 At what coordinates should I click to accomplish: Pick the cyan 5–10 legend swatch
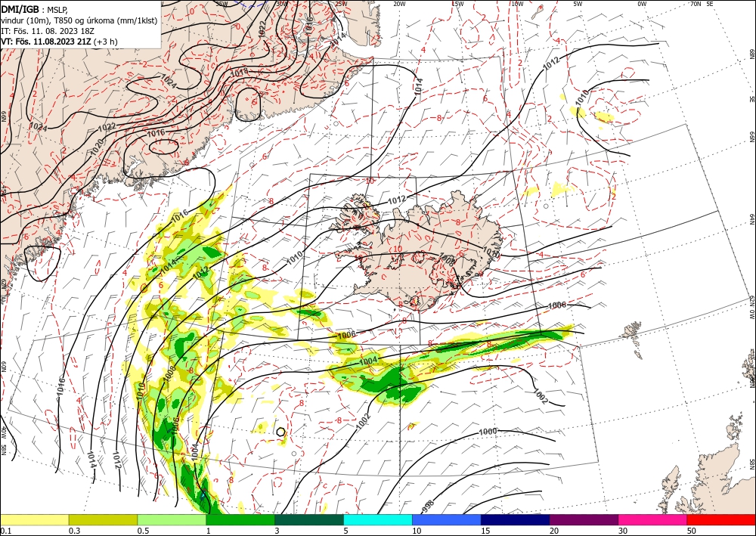[x=378, y=520]
